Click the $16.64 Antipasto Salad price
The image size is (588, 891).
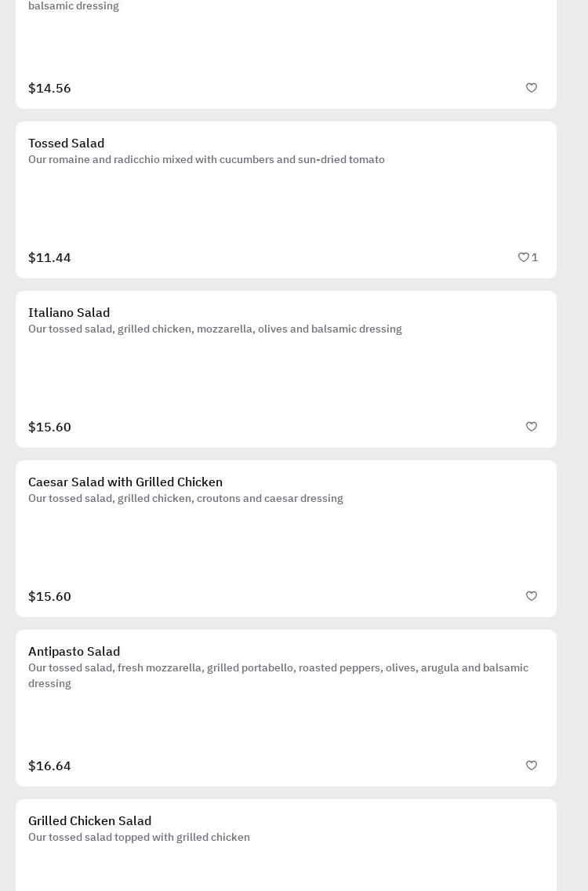[49, 766]
